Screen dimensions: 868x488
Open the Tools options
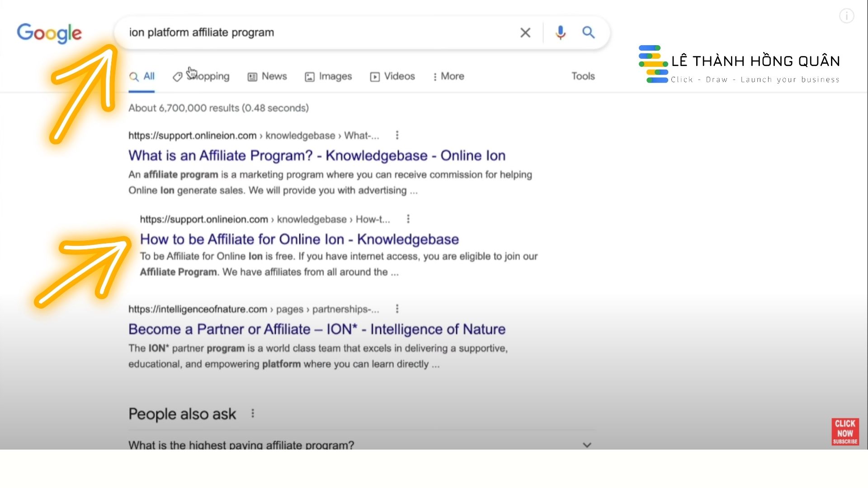pos(583,76)
